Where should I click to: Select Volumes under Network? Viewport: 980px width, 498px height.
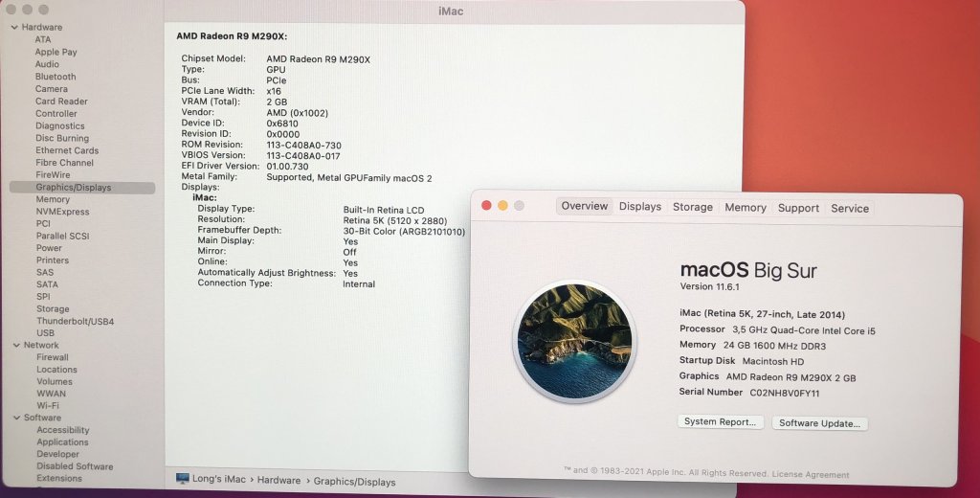[55, 381]
